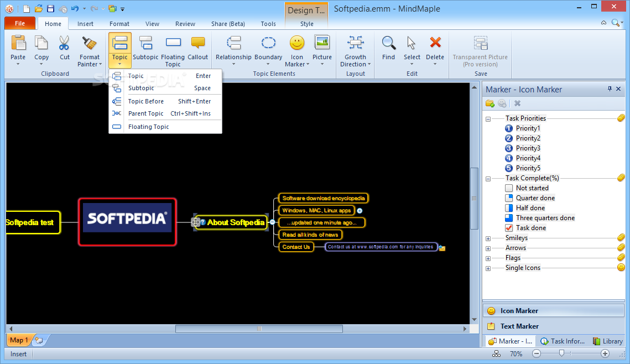Click the Cut scissors icon

click(x=64, y=43)
